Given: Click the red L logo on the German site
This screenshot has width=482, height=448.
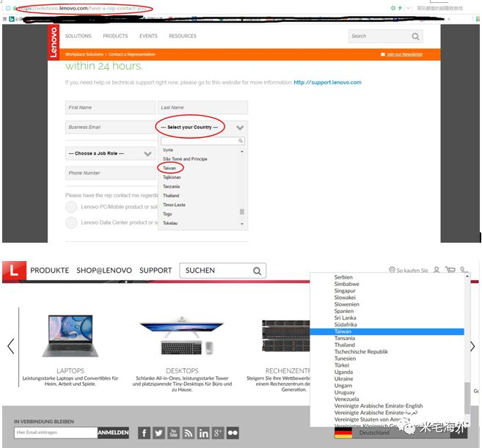Looking at the screenshot, I should click(x=14, y=271).
